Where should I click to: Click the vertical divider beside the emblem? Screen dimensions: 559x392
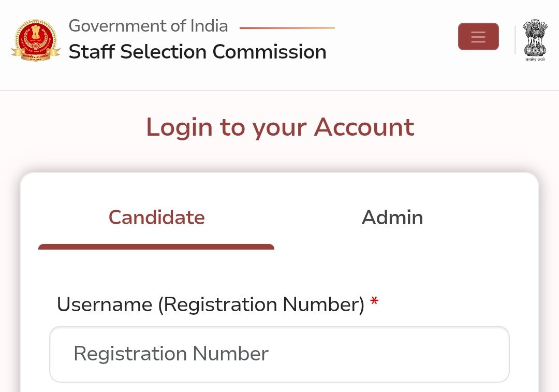(515, 40)
